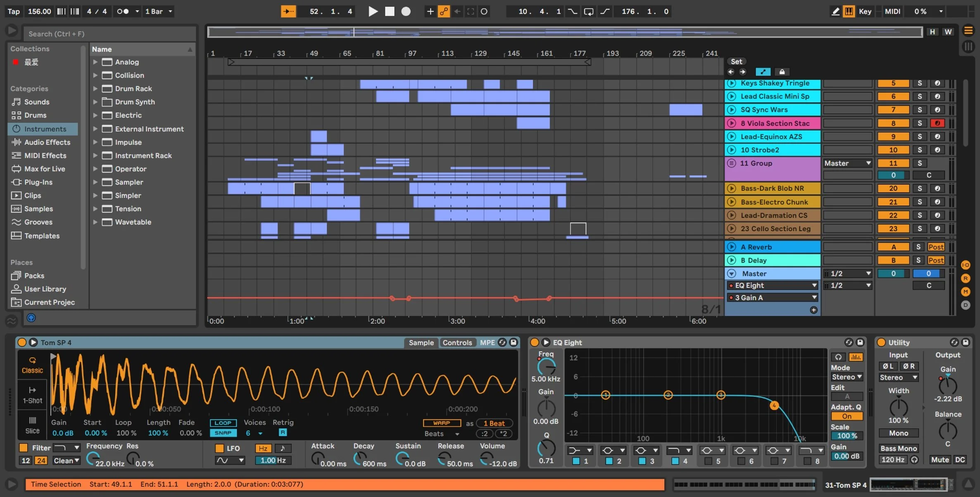
Task: Expand the Operator instrument folder
Action: (95, 169)
